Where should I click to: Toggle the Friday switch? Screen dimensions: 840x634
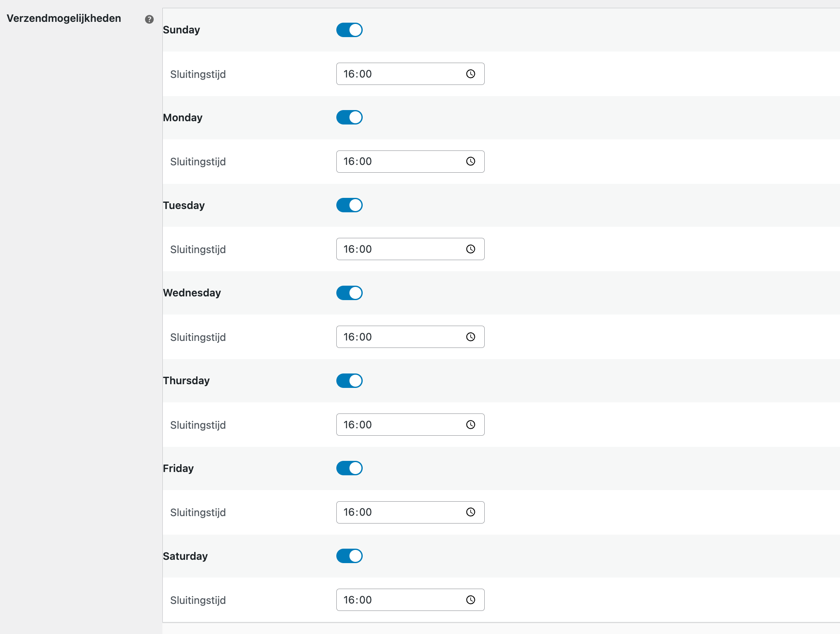coord(349,468)
